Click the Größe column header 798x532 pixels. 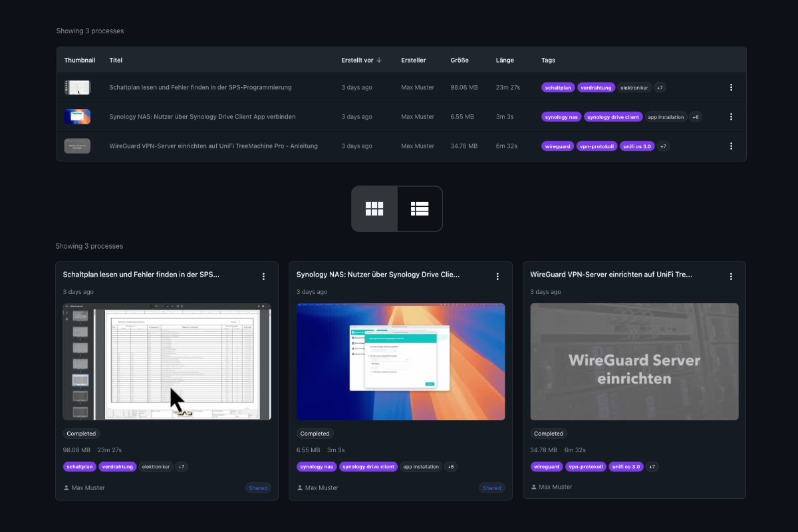[x=459, y=60]
